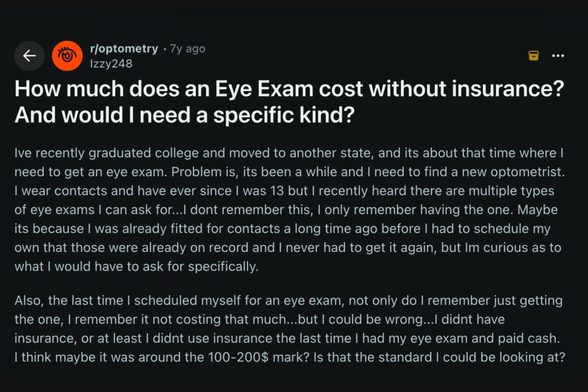This screenshot has height=392, width=588.
Task: Click the paragraph mentioning the 100-200$ mark
Action: tap(287, 357)
